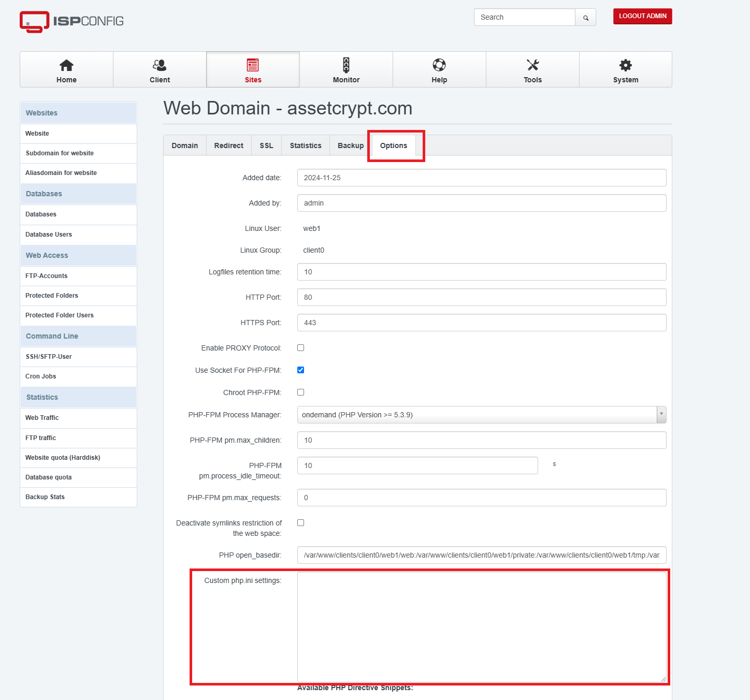Enable Chroot PHP-FPM checkbox
The height and width of the screenshot is (700, 750).
pyautogui.click(x=300, y=392)
